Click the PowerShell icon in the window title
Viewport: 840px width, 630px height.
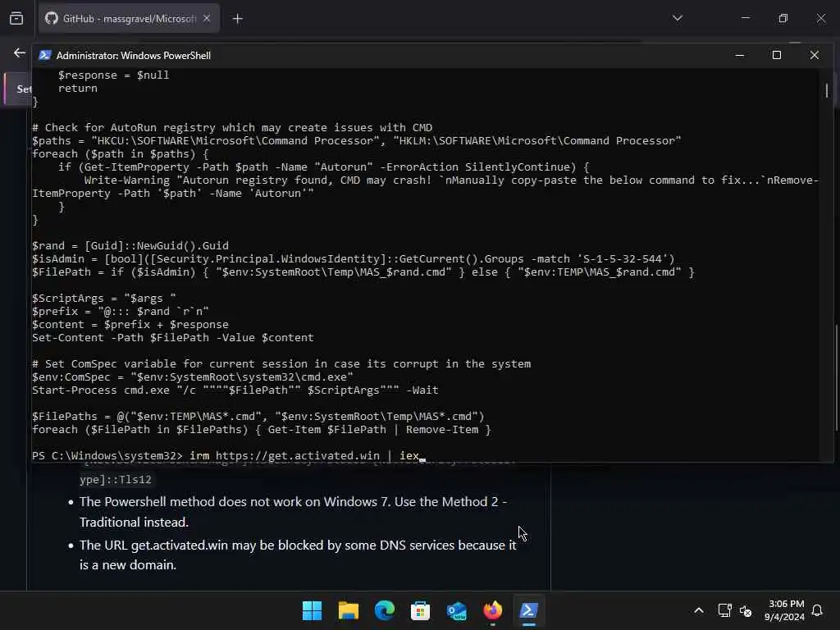coord(45,55)
